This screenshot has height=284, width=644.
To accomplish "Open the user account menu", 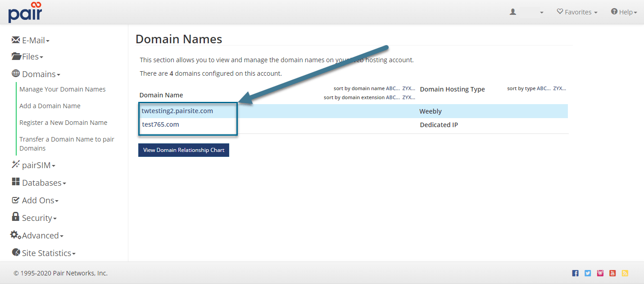I will point(526,12).
